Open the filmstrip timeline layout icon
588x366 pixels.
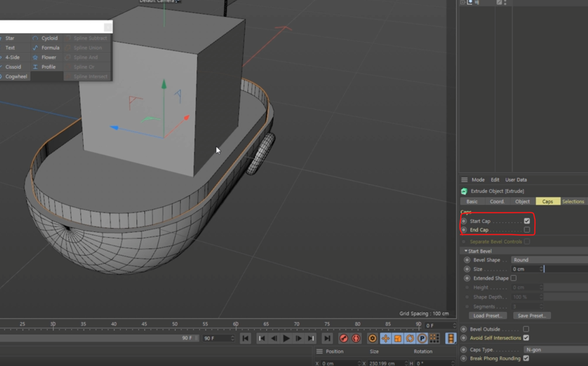pyautogui.click(x=451, y=339)
